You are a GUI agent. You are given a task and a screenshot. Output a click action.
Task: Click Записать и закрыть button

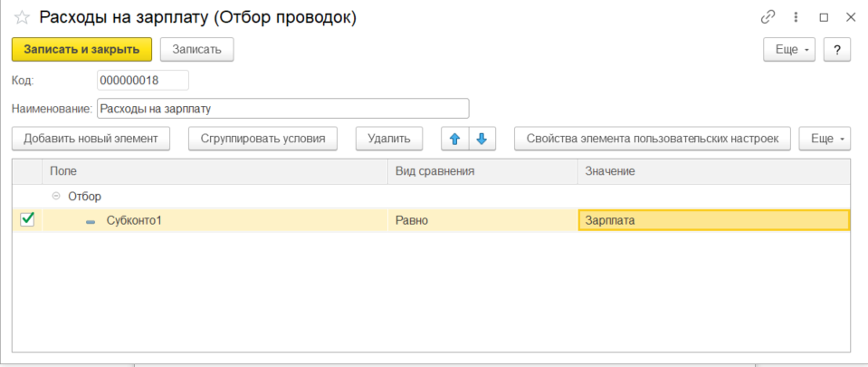[81, 49]
